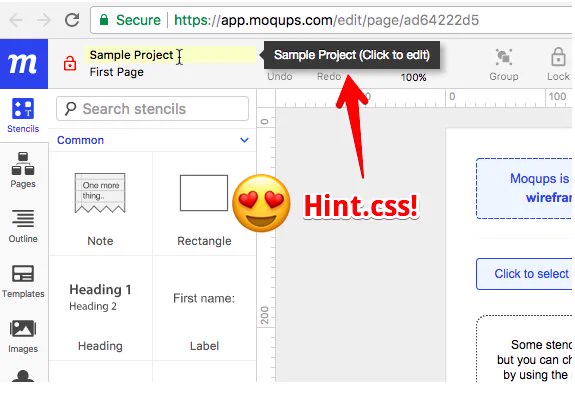Redo the last action
Screen dimensions: 575x393
(329, 77)
